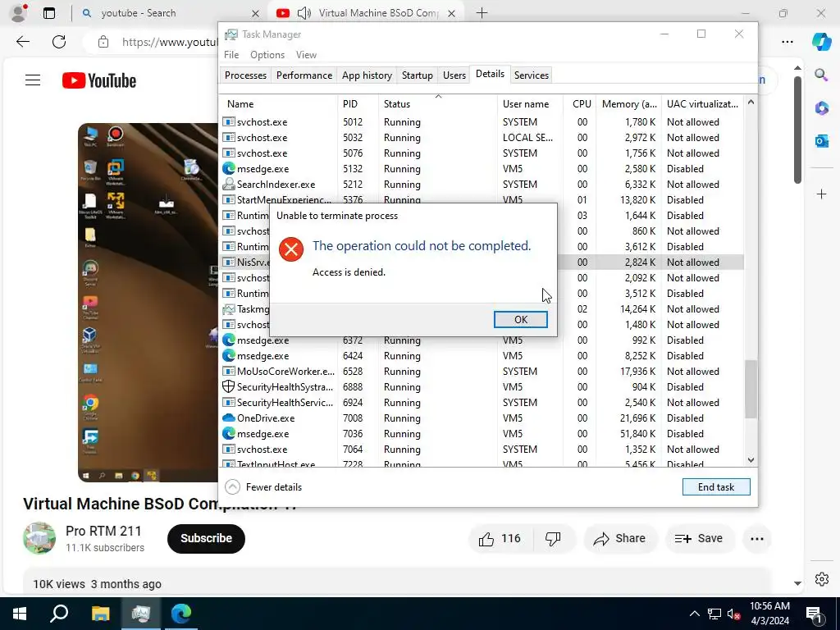The height and width of the screenshot is (630, 840).
Task: Open a new Edge tab
Action: (482, 13)
